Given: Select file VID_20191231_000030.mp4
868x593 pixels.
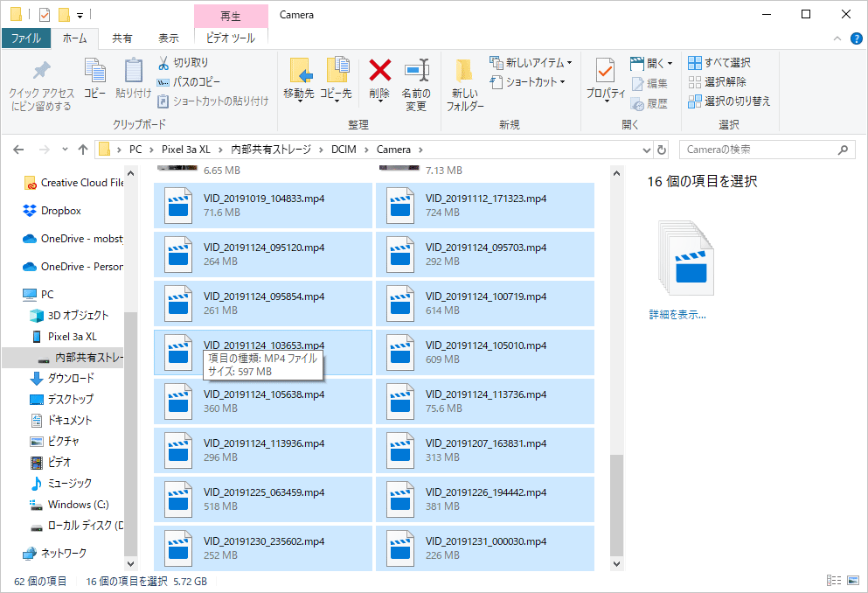Looking at the screenshot, I should point(485,548).
